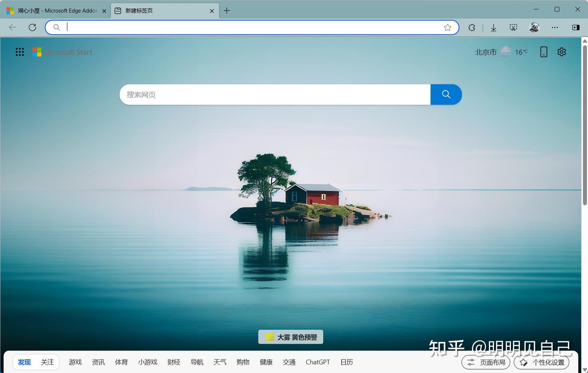588x373 pixels.
Task: Open page settings via the gear icon
Action: point(561,52)
